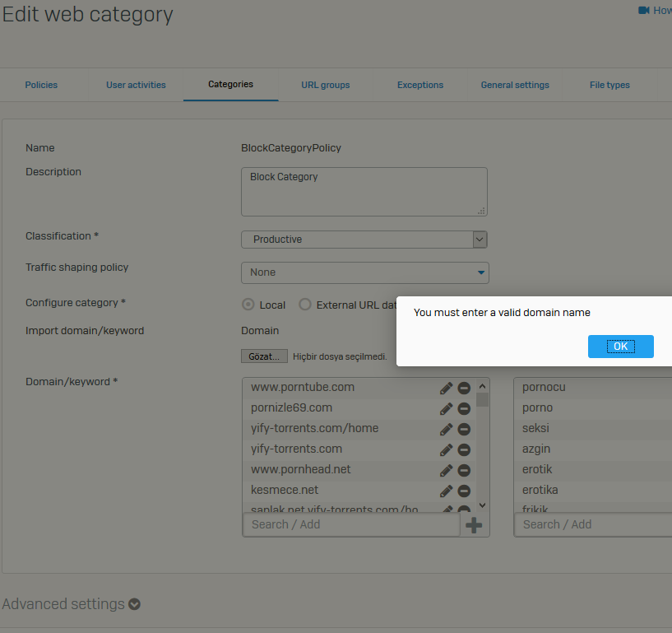
Task: Click the video camera help icon
Action: tap(644, 11)
